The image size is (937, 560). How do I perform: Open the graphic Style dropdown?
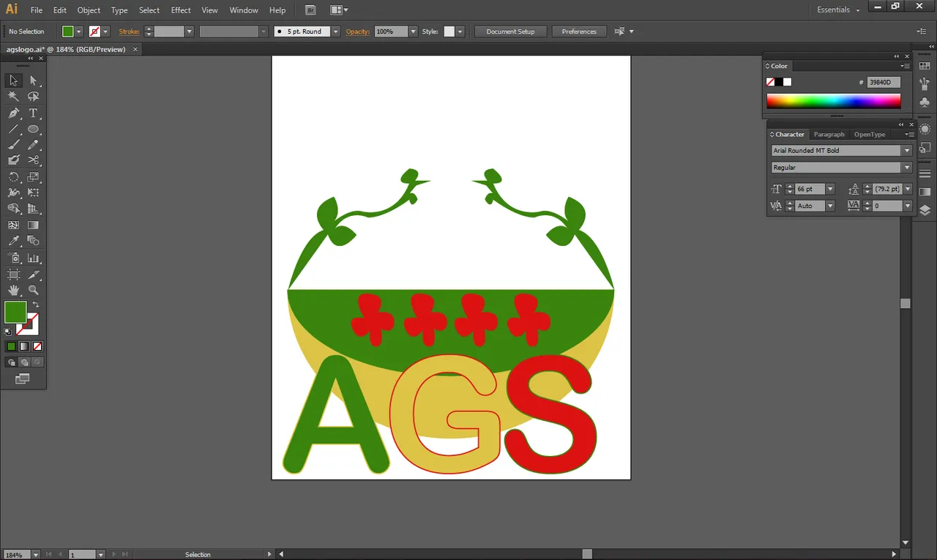coord(460,31)
